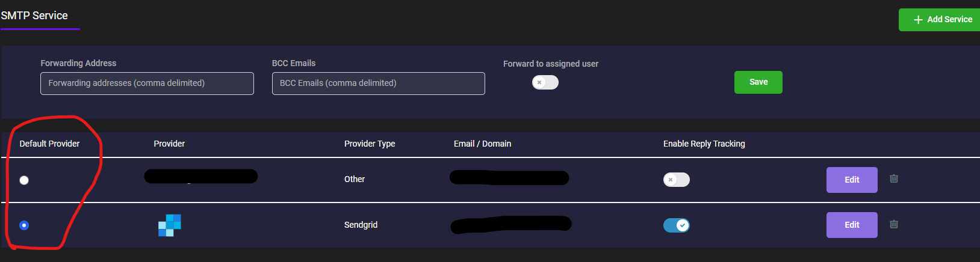This screenshot has width=980, height=262.
Task: Focus the Forwarding Address input field
Action: (x=147, y=84)
